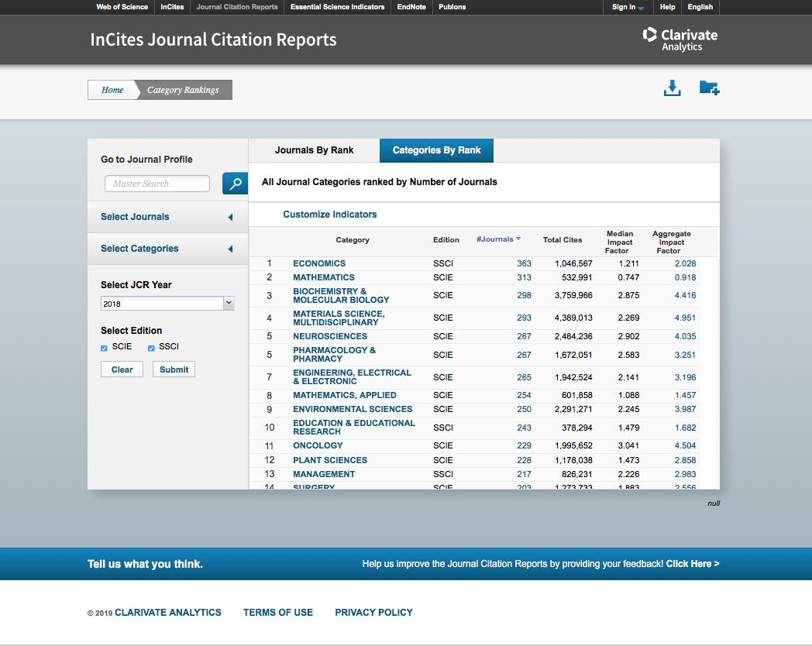
Task: Open Engineering, Electrical & Electronic category
Action: [352, 376]
